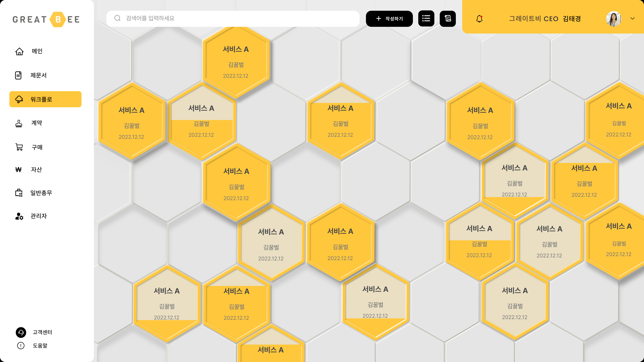Switch to list view icon button
This screenshot has height=362, width=644.
(426, 18)
